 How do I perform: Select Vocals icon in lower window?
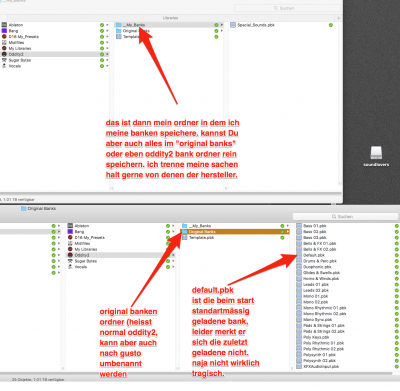tap(70, 267)
